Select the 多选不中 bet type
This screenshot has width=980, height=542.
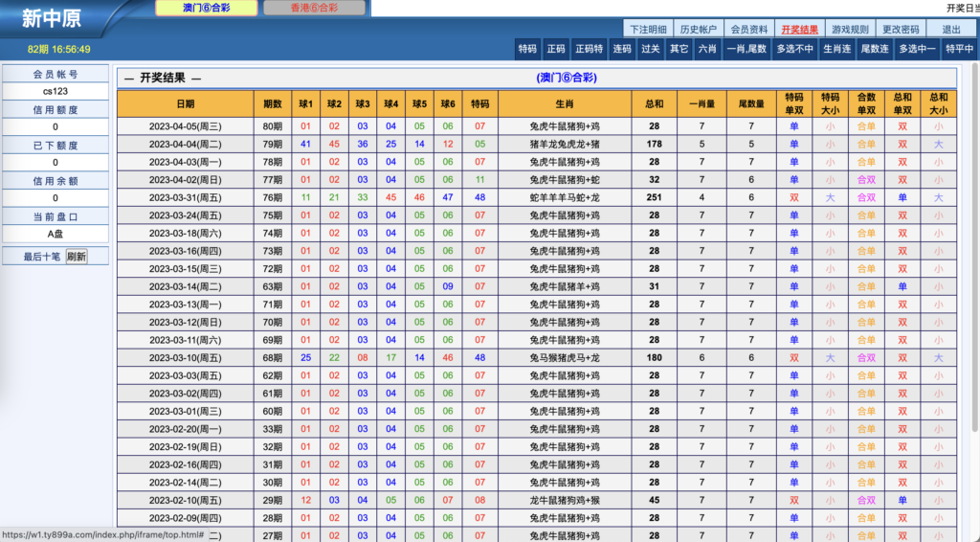(794, 49)
